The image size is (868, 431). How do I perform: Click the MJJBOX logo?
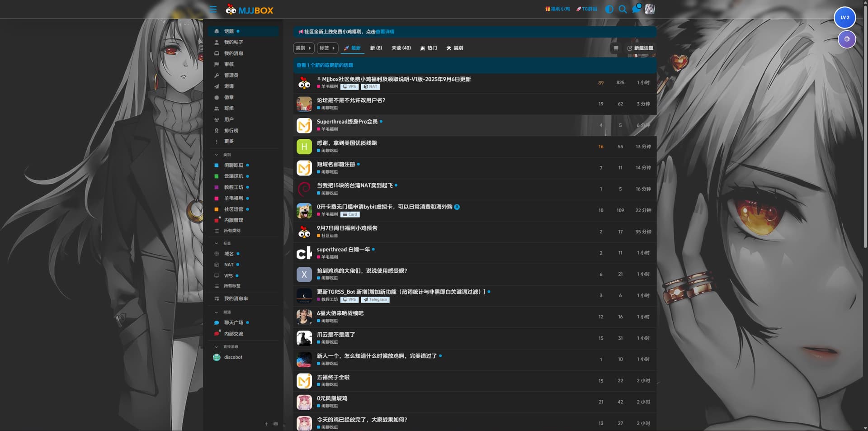tap(250, 10)
